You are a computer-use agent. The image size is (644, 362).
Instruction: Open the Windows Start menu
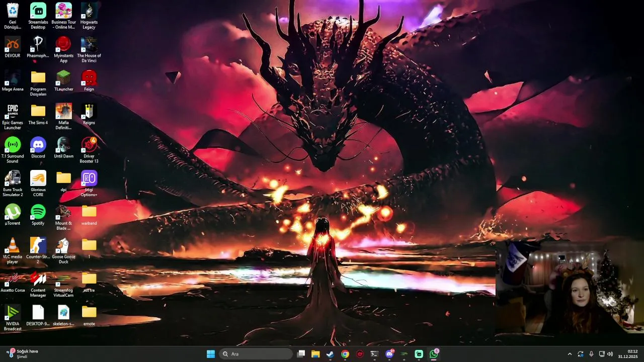pos(211,354)
